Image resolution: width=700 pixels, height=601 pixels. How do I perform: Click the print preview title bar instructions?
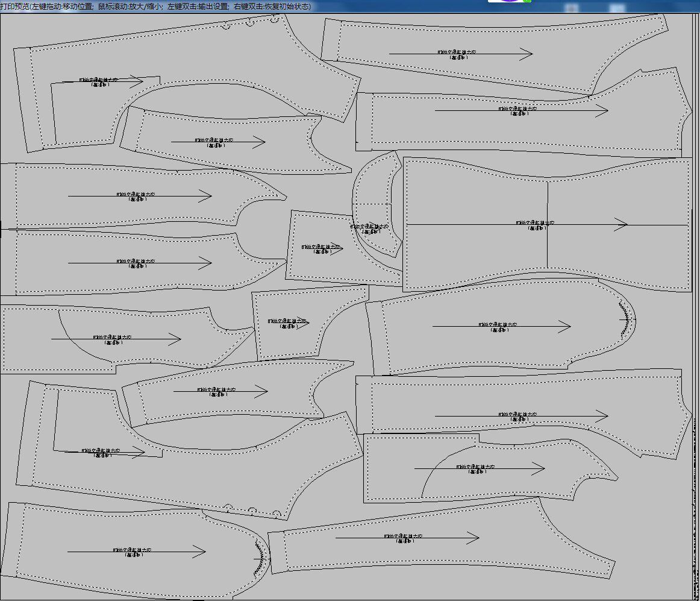(x=155, y=6)
